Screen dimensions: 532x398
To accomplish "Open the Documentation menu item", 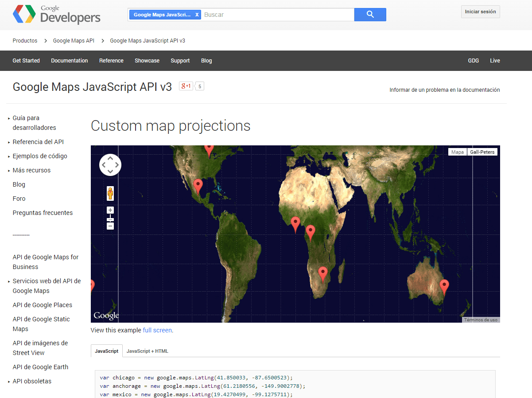I will (70, 61).
